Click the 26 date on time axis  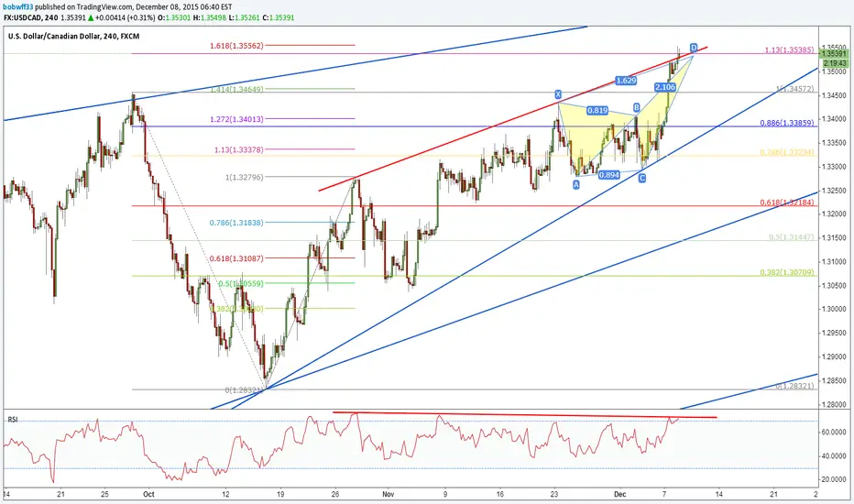coord(335,495)
